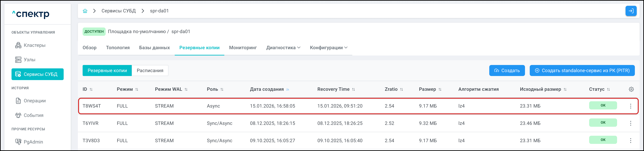Open the Топология tab
The width and height of the screenshot is (644, 151).
tap(118, 48)
